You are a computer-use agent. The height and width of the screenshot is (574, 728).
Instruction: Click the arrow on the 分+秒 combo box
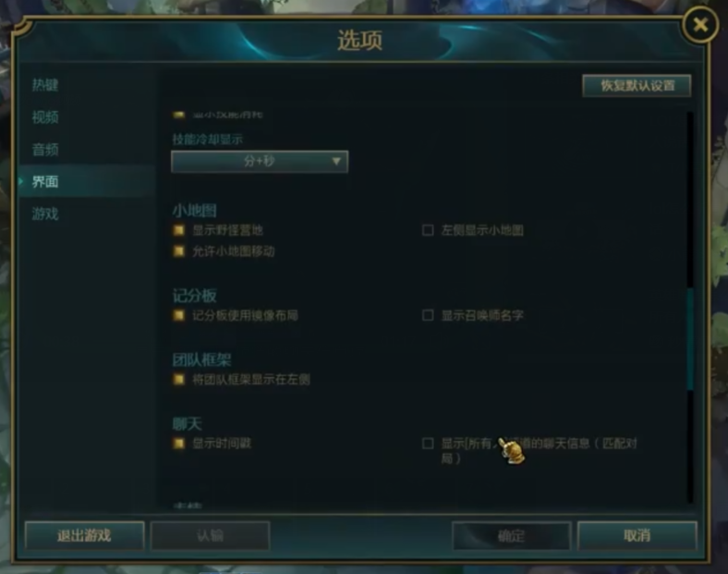click(336, 162)
